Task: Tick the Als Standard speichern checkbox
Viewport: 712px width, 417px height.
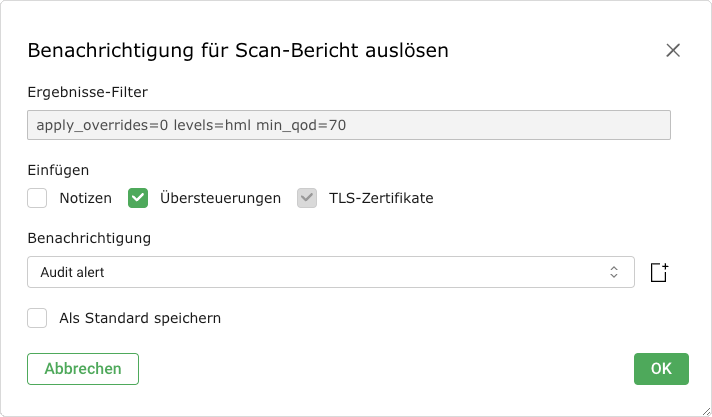Action: click(x=38, y=318)
